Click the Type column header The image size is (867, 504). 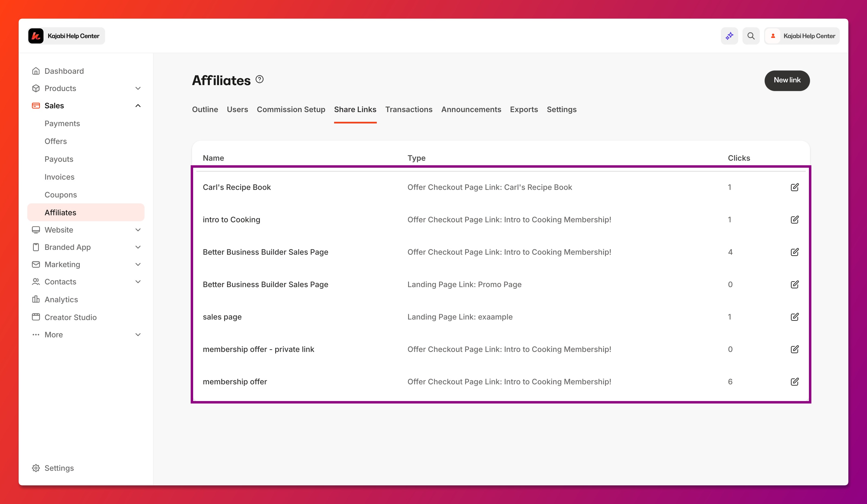416,158
